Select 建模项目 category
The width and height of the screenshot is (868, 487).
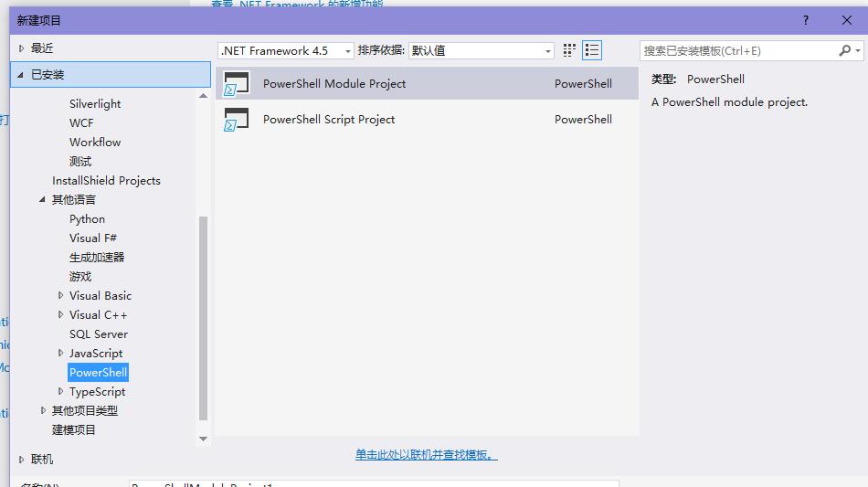point(74,430)
